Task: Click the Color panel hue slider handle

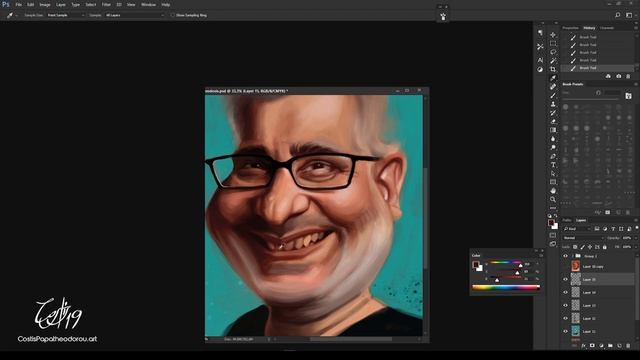Action: tap(520, 266)
